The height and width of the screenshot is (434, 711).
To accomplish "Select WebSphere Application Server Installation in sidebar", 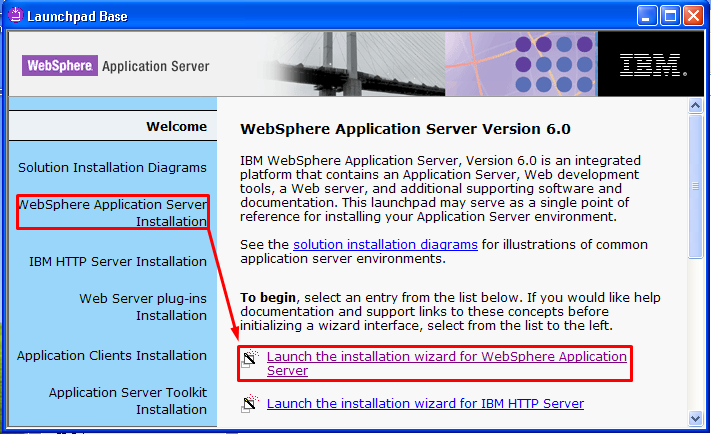I will (112, 213).
